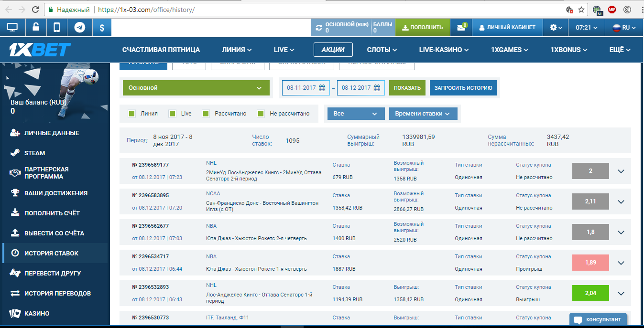Click the green 2,04 odds box
The height and width of the screenshot is (328, 644).
click(x=590, y=293)
